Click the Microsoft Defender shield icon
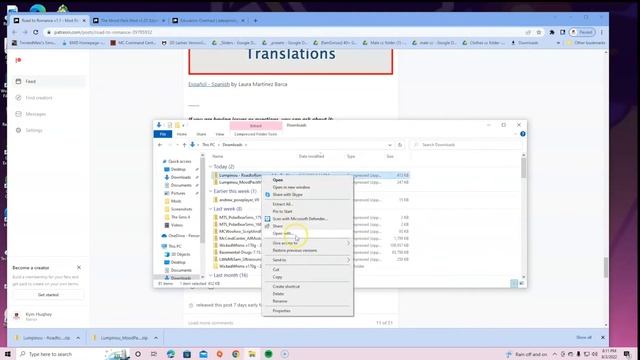The width and height of the screenshot is (640, 360). (268, 219)
